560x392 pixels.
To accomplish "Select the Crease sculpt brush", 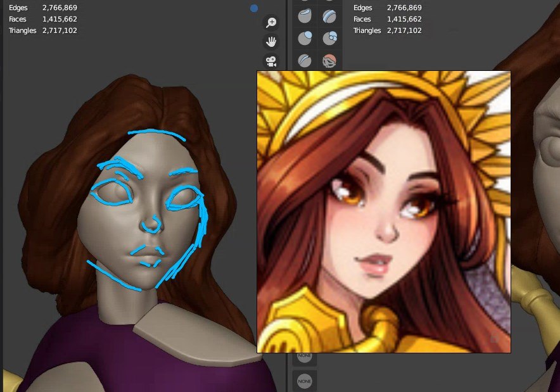I will tap(305, 61).
